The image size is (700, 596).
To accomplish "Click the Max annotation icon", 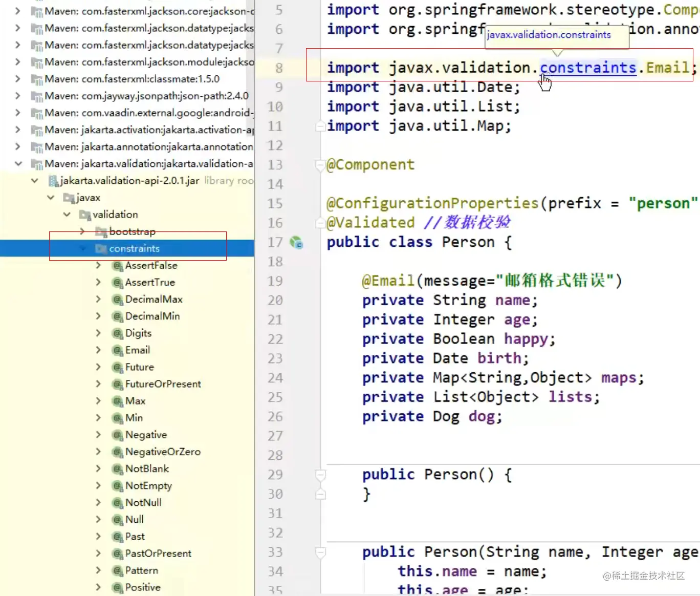I will (118, 401).
